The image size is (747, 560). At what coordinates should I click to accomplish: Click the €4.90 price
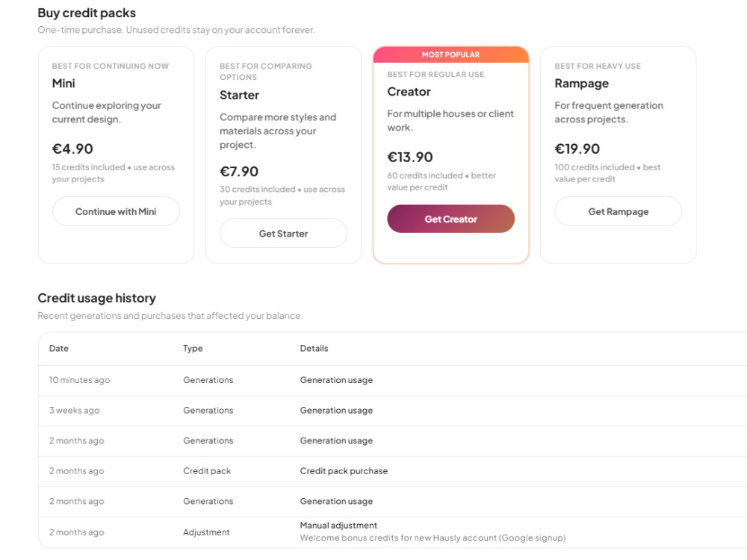pos(72,149)
